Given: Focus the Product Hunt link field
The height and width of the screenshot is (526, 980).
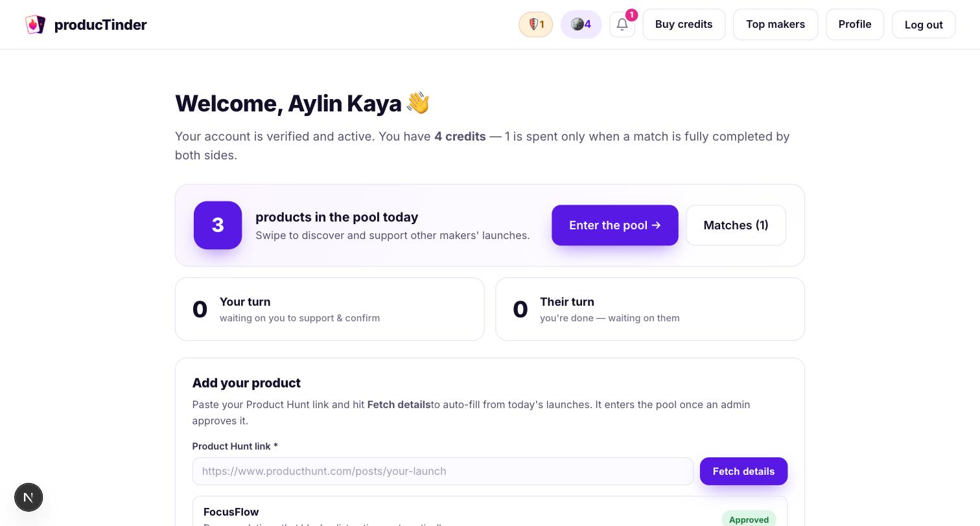Looking at the screenshot, I should click(443, 472).
